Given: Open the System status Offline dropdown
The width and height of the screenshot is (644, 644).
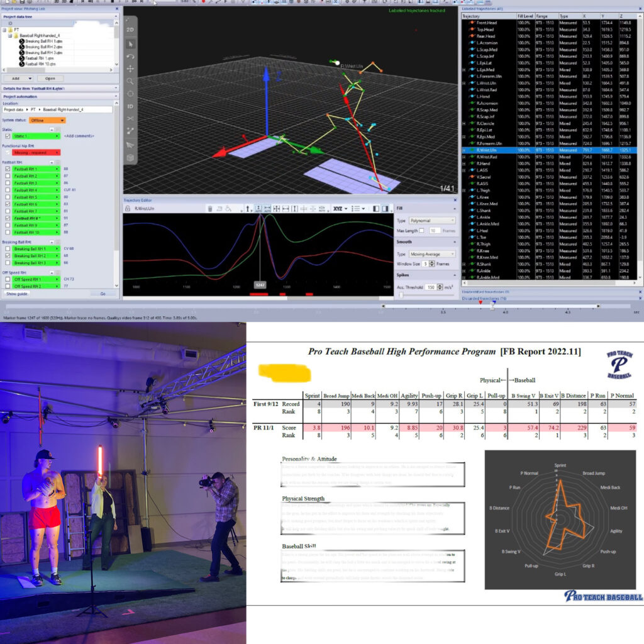Looking at the screenshot, I should pyautogui.click(x=46, y=120).
